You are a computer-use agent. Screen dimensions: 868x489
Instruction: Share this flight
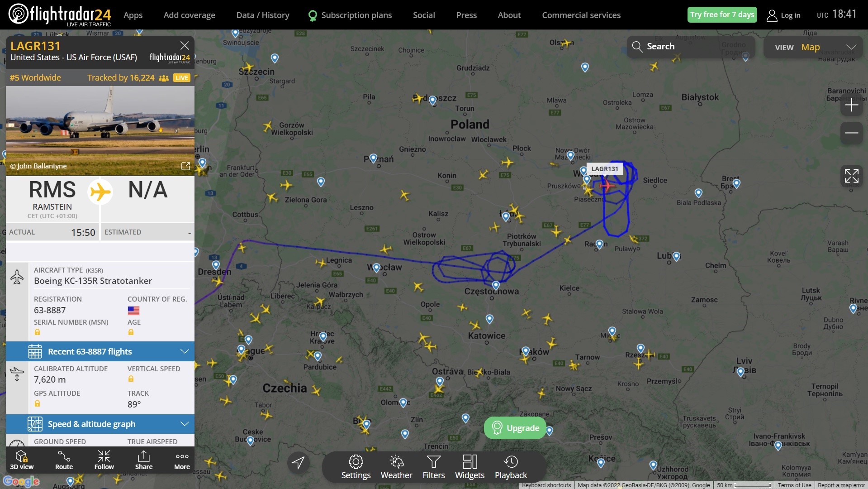click(x=144, y=460)
